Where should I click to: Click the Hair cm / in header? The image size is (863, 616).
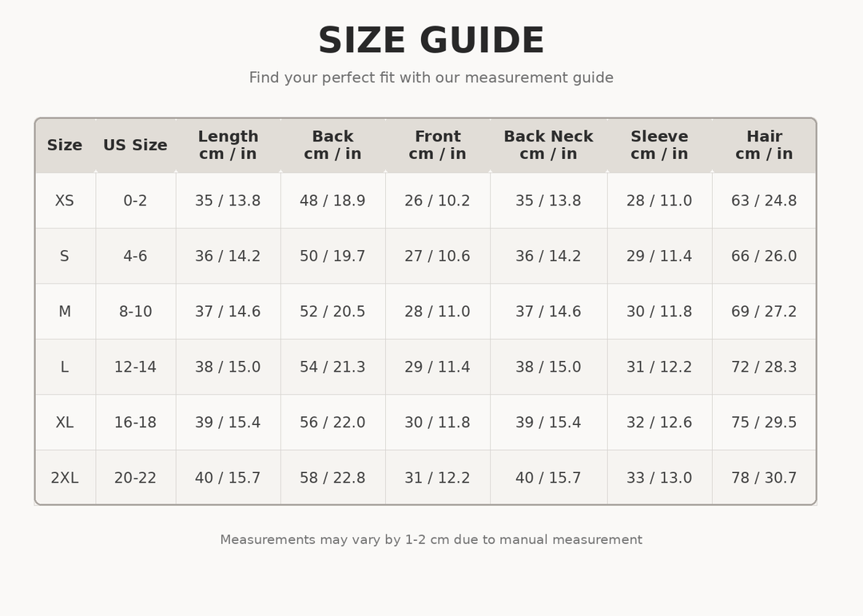click(x=764, y=145)
